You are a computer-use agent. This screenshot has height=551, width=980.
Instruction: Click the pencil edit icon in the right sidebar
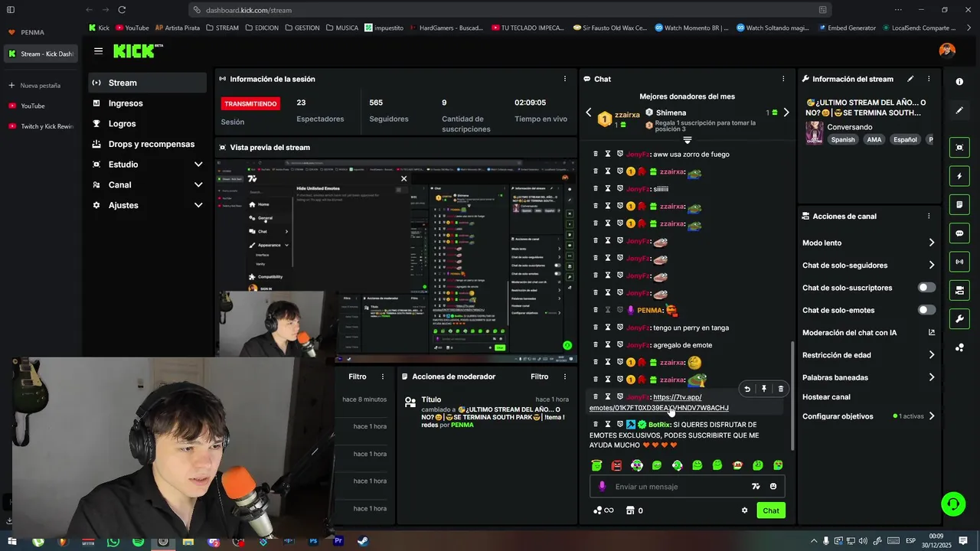tap(959, 110)
